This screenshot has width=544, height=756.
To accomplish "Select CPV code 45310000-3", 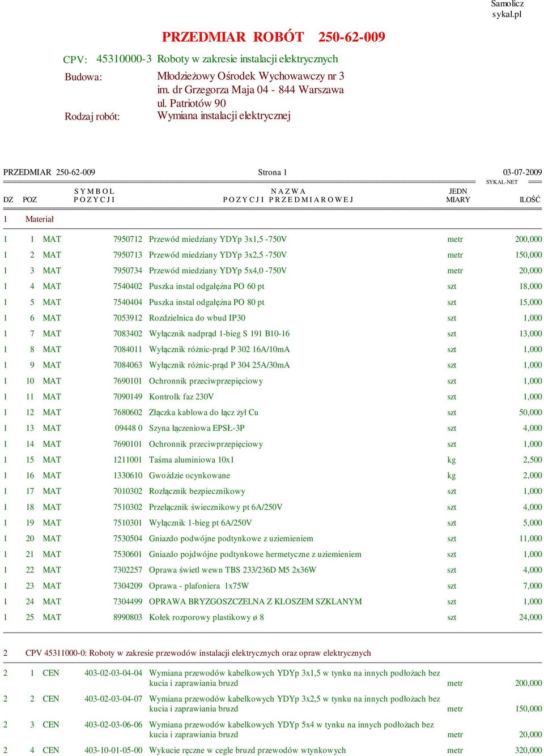I will (x=124, y=59).
